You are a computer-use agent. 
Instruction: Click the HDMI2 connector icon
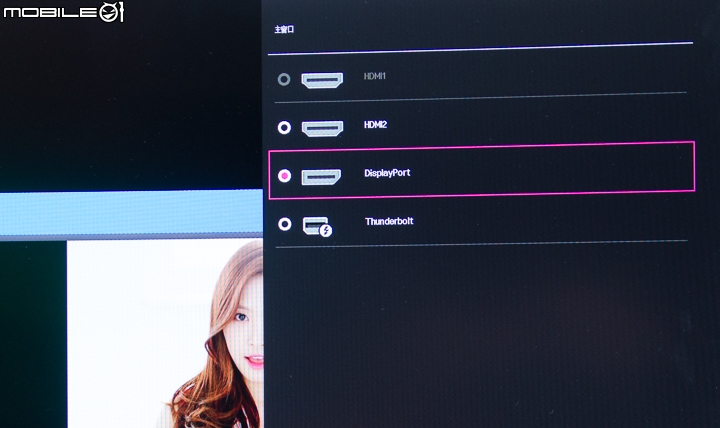[322, 128]
